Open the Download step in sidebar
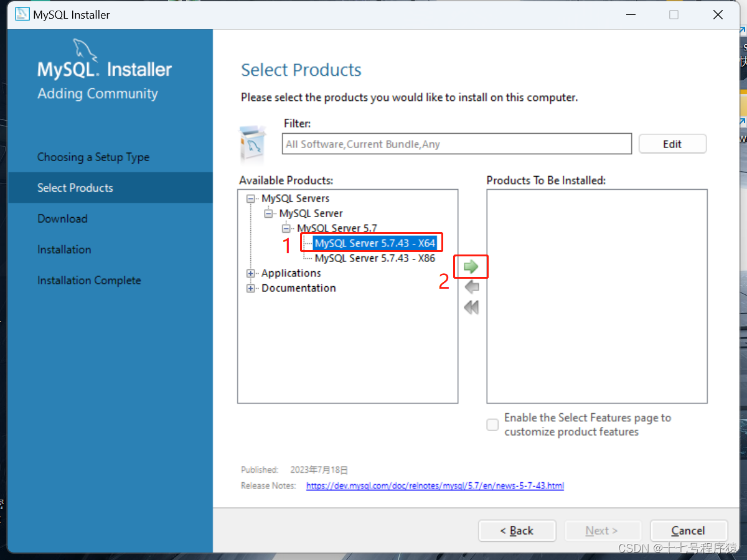The height and width of the screenshot is (560, 747). 62,219
